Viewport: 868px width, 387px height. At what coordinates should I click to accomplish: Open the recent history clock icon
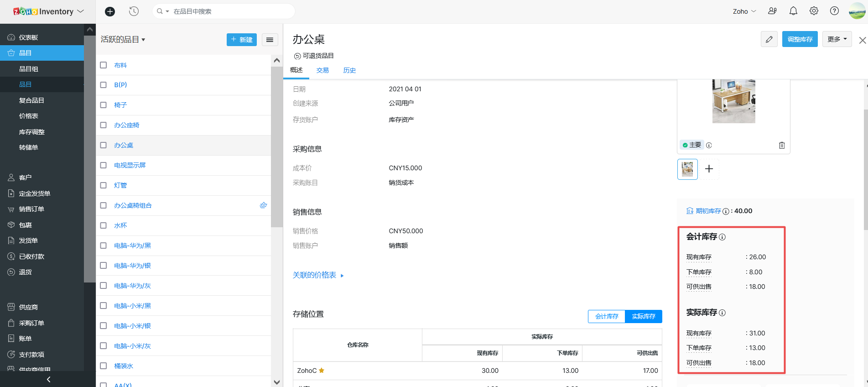(x=134, y=11)
